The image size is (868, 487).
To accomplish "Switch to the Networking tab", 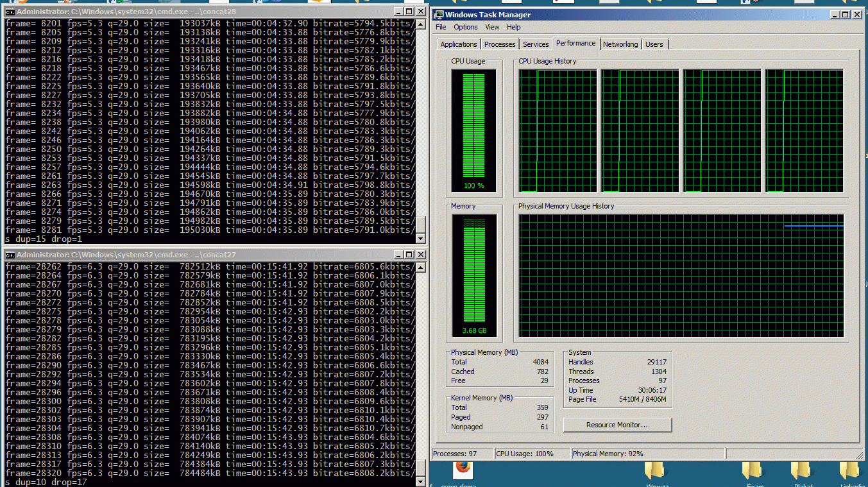I will tap(620, 44).
